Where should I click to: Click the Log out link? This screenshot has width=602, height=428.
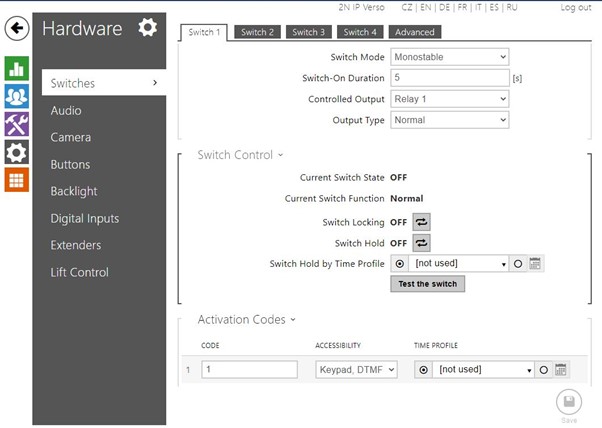(x=575, y=8)
